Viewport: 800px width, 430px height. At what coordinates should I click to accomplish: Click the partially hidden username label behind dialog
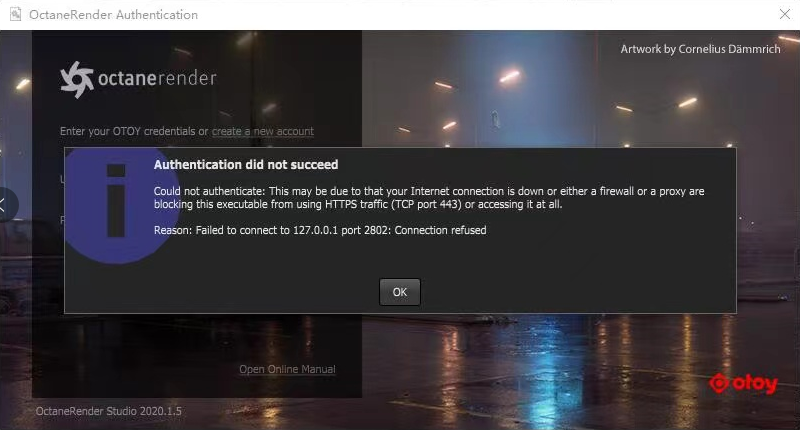tap(62, 179)
